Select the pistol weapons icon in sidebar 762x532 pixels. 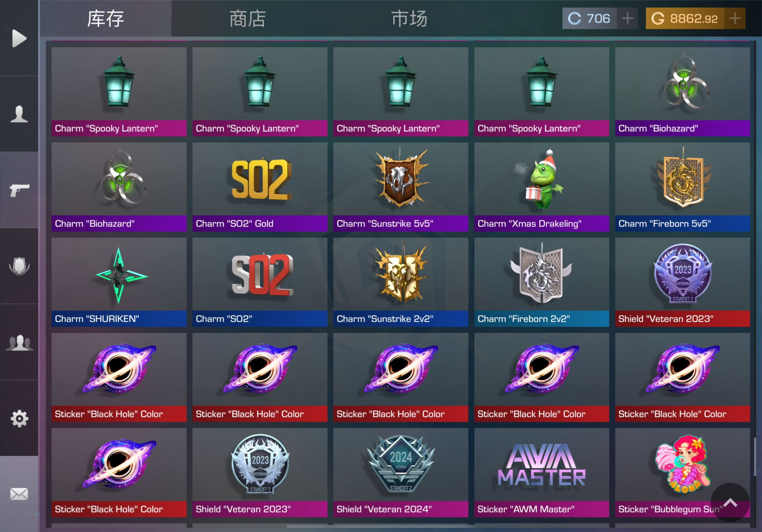coord(19,190)
